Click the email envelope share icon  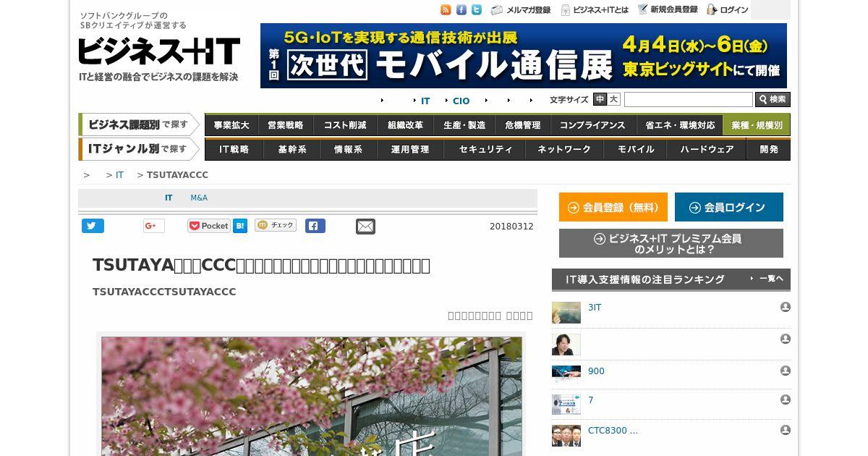365,227
